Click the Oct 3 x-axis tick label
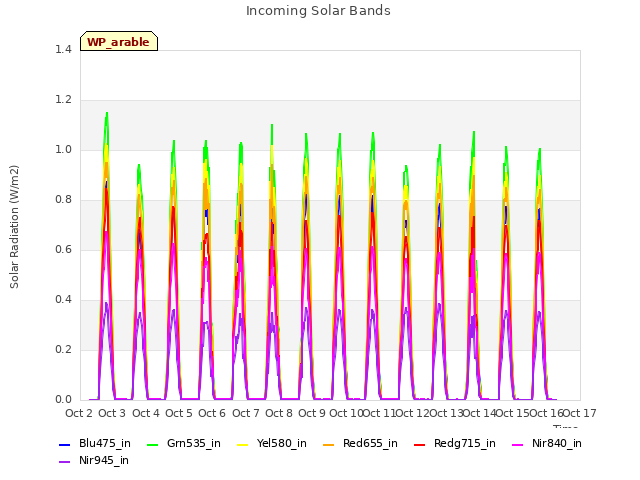Screen dimensions: 640x480 (x=112, y=413)
